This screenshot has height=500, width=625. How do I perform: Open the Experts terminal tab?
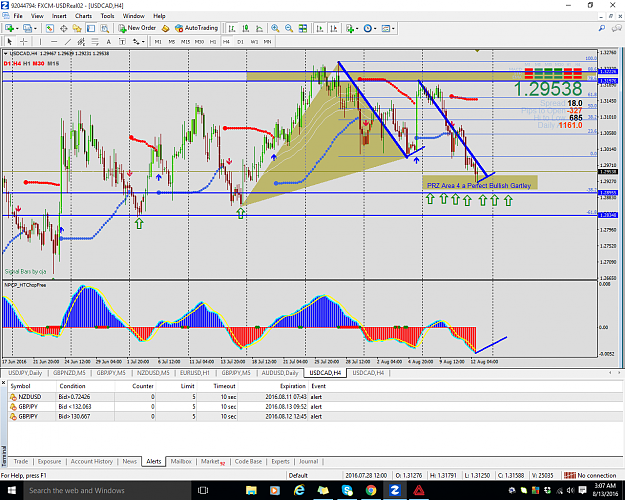point(280,461)
